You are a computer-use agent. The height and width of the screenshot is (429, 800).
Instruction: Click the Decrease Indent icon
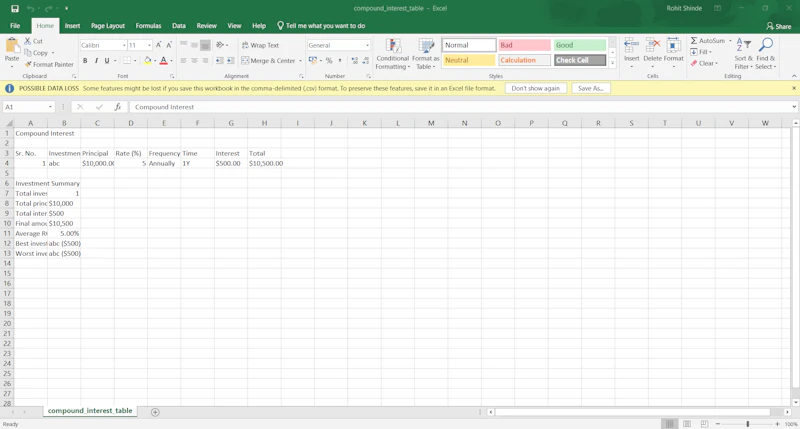(219, 61)
